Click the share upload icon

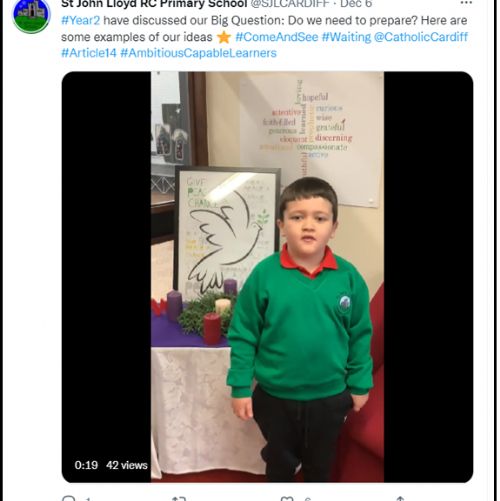click(x=400, y=499)
